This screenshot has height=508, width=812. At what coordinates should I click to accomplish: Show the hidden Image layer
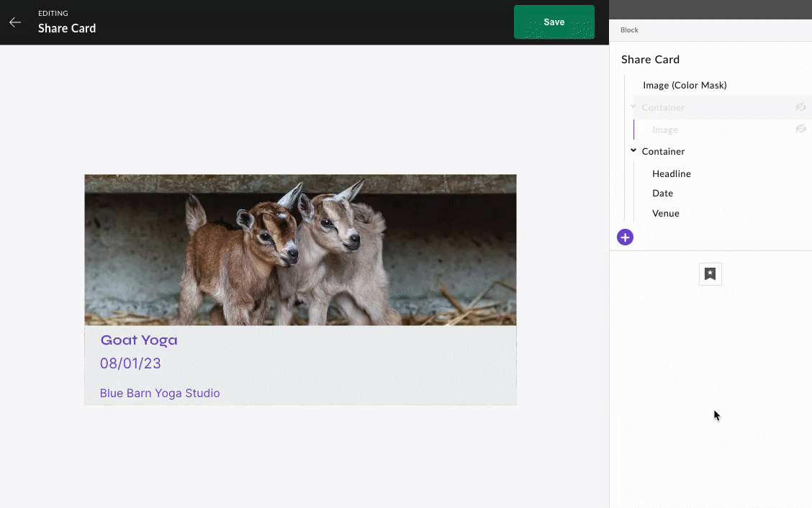(800, 128)
